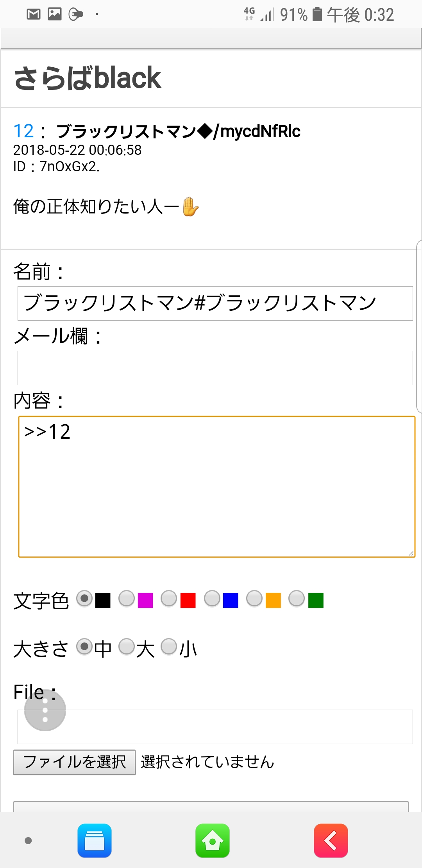Click the orange color swatch

click(273, 600)
